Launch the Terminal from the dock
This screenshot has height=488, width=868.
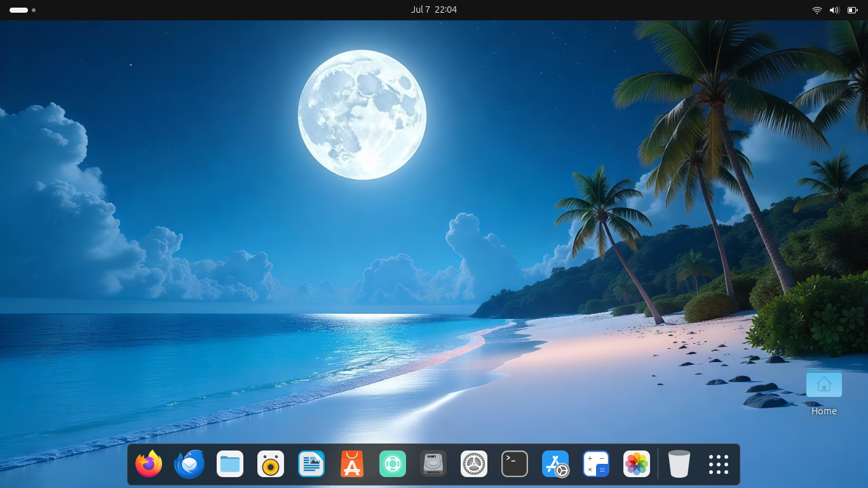(x=515, y=464)
